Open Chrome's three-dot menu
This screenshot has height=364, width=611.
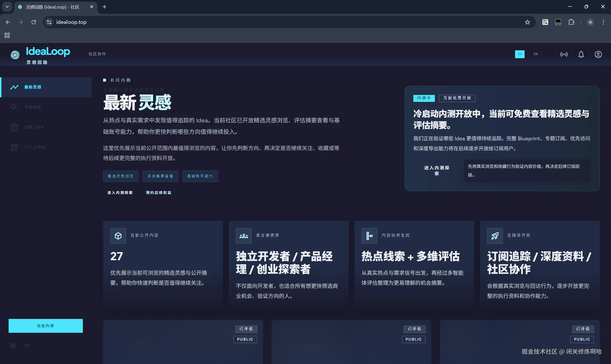pyautogui.click(x=603, y=22)
